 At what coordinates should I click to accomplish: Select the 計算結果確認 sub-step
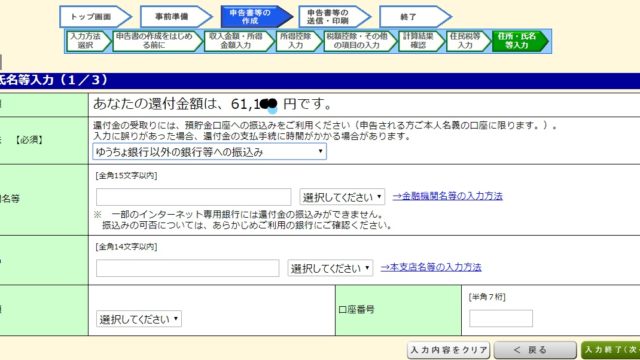coord(421,41)
